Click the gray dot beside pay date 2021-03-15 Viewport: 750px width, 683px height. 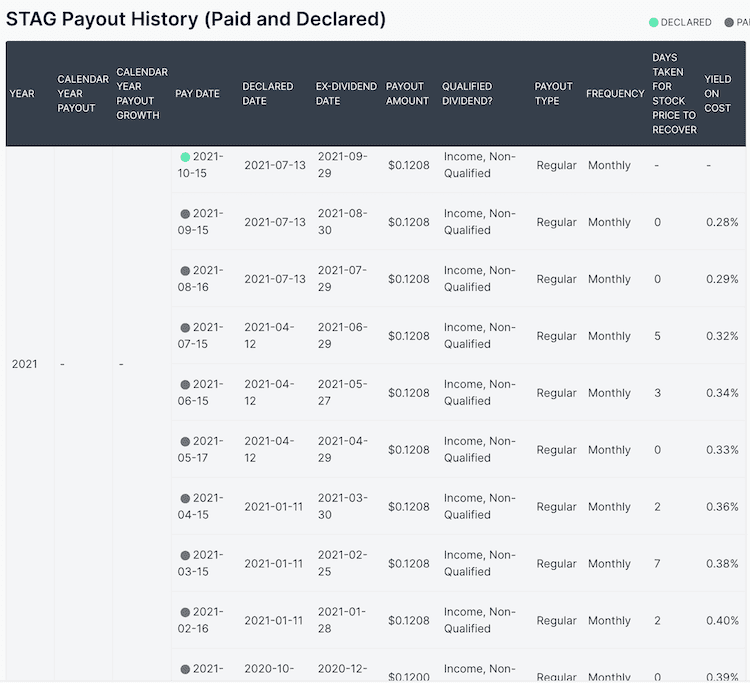185,555
